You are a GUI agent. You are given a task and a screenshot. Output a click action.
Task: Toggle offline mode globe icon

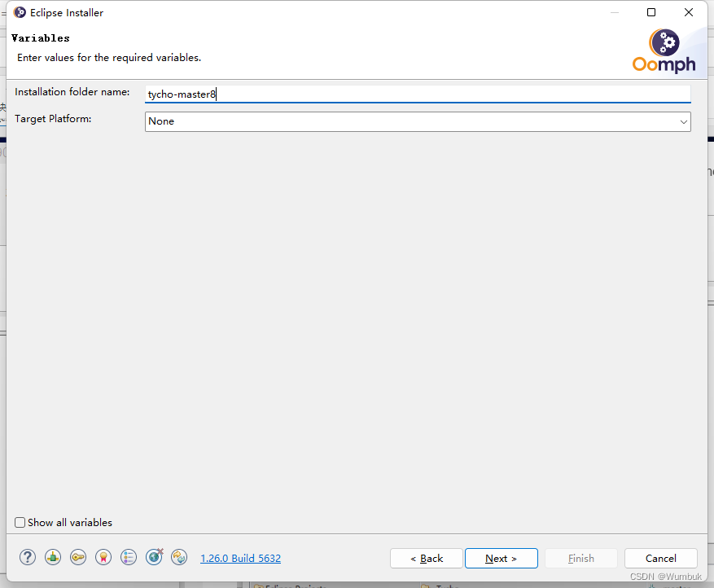click(x=155, y=556)
